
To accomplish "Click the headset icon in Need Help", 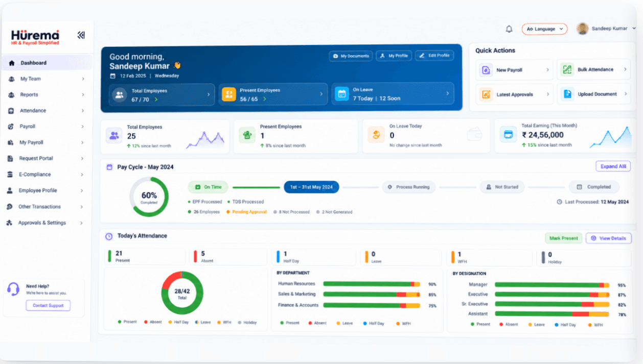I will pyautogui.click(x=13, y=289).
